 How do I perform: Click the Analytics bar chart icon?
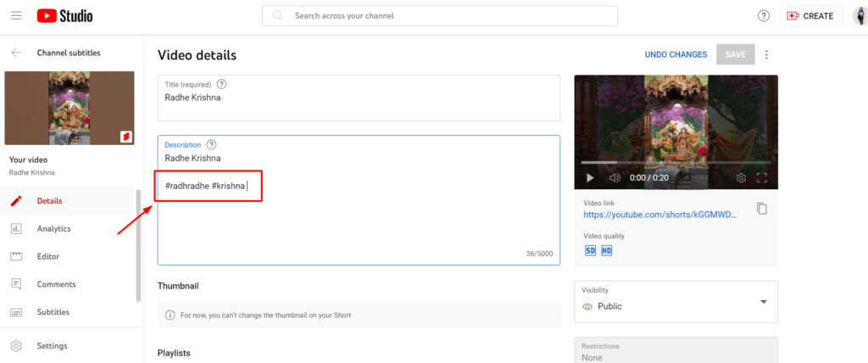pos(16,228)
